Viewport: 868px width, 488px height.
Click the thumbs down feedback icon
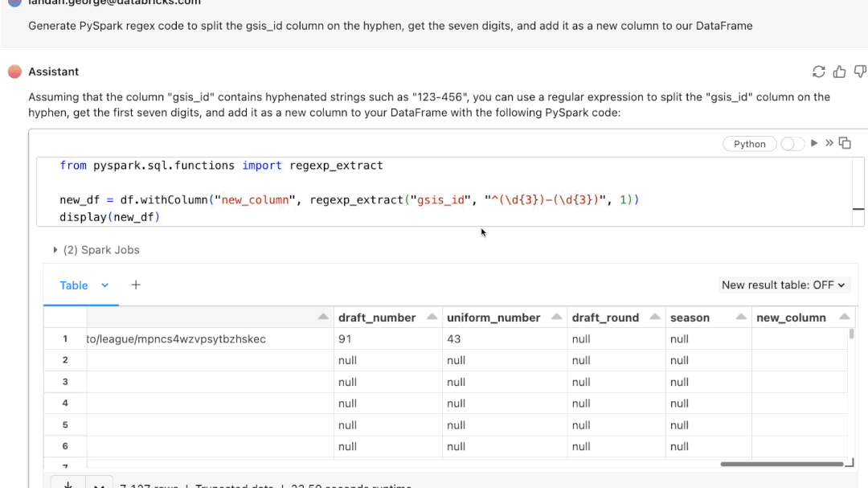click(858, 72)
